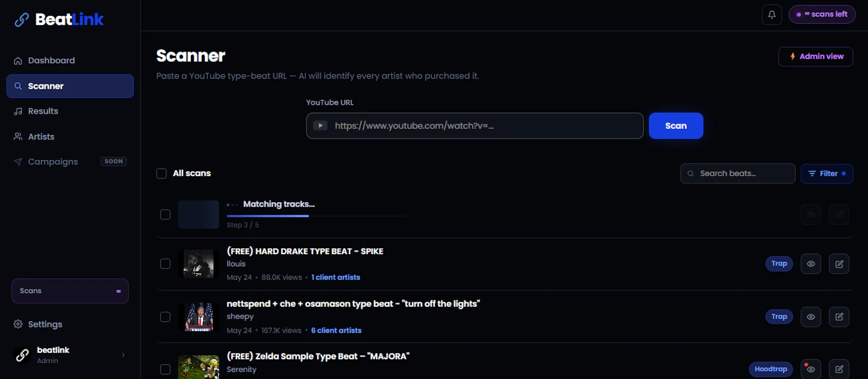This screenshot has width=868, height=379.
Task: Switch to Admin view
Action: coord(815,56)
